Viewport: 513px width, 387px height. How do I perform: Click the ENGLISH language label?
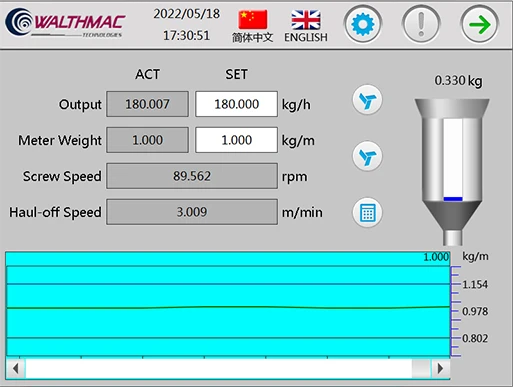coord(306,37)
